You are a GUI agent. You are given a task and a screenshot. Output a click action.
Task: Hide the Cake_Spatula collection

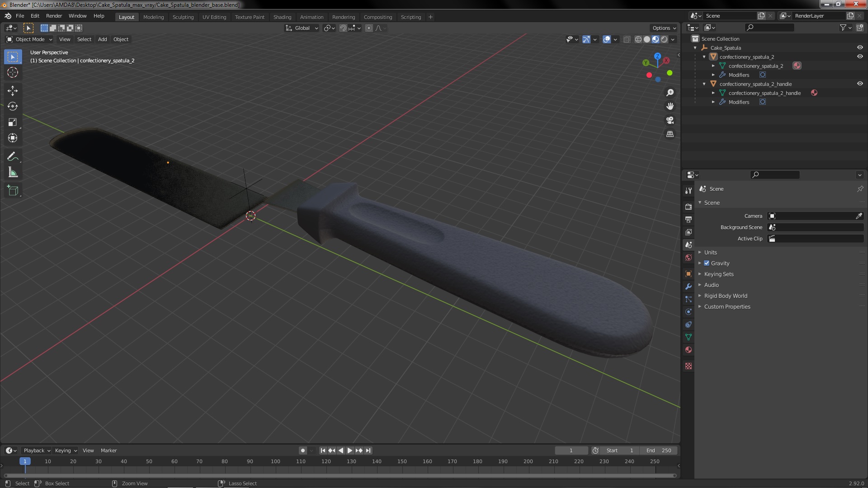coord(860,47)
